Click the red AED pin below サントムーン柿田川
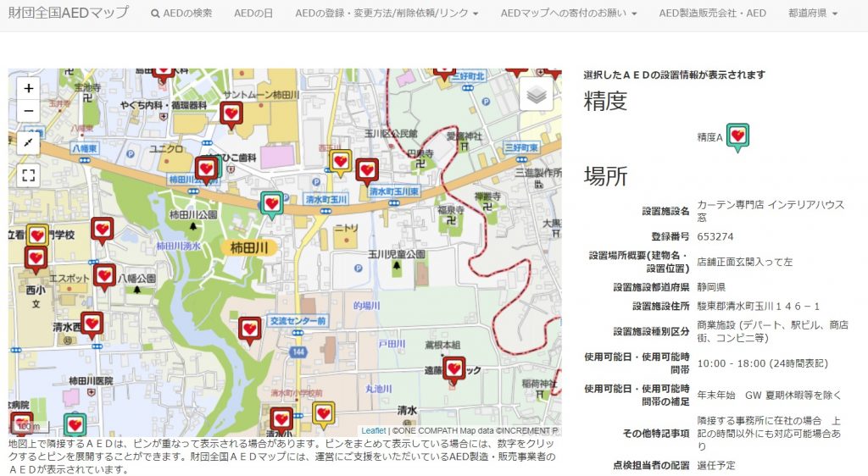Viewport: 868px width, 476px height. click(x=231, y=113)
